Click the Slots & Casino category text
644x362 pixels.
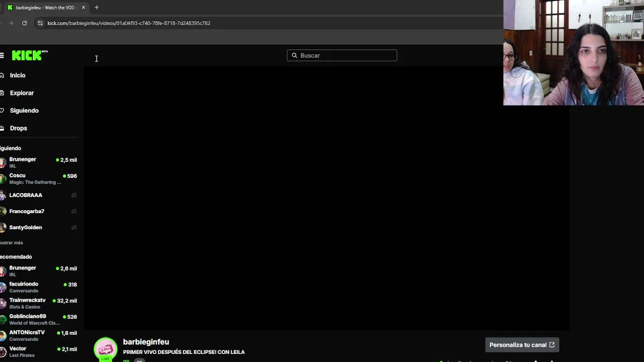coord(25,307)
